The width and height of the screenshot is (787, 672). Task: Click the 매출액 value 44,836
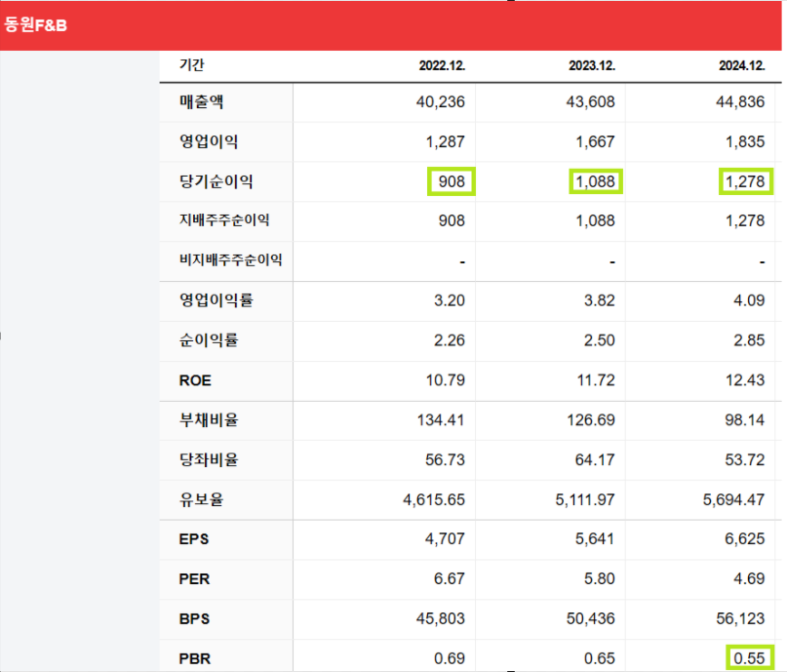(x=740, y=101)
